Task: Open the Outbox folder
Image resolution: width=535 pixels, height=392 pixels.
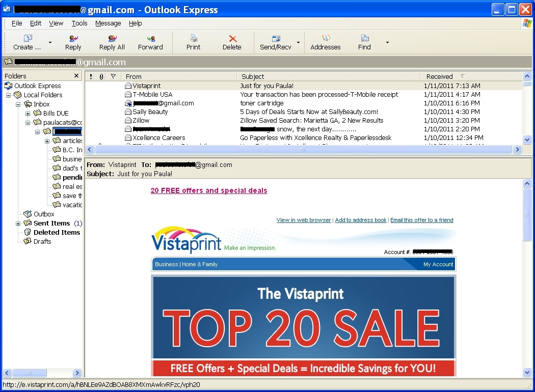Action: pos(44,214)
